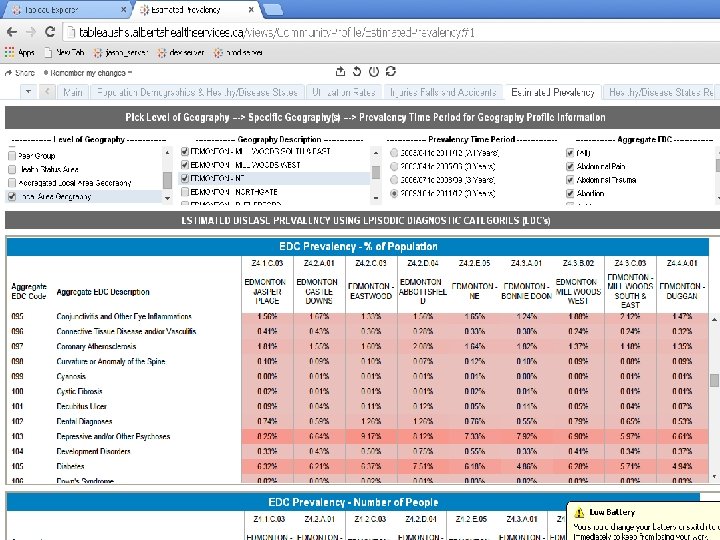720x540 pixels.
Task: Click the low battery warning icon
Action: [579, 512]
